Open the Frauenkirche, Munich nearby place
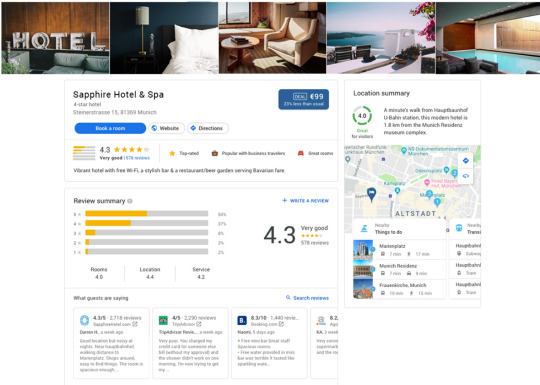540x385 pixels. pyautogui.click(x=399, y=289)
